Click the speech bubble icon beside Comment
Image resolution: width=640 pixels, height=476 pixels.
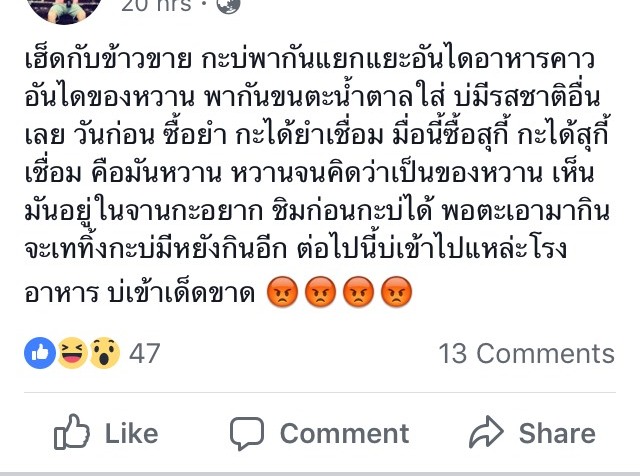coord(247,433)
